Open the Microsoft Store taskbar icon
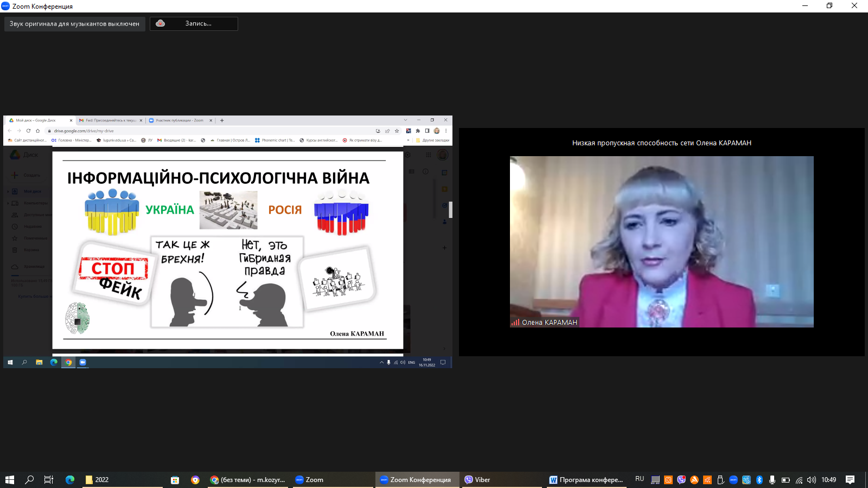 (175, 480)
